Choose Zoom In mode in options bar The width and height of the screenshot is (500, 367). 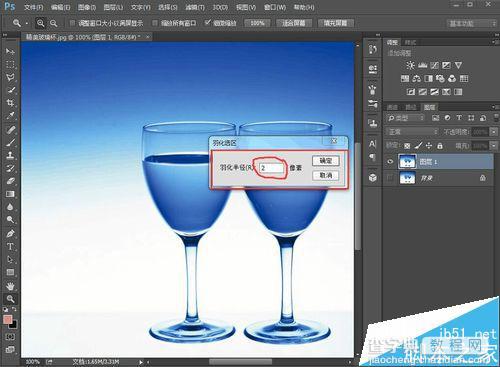(40, 23)
